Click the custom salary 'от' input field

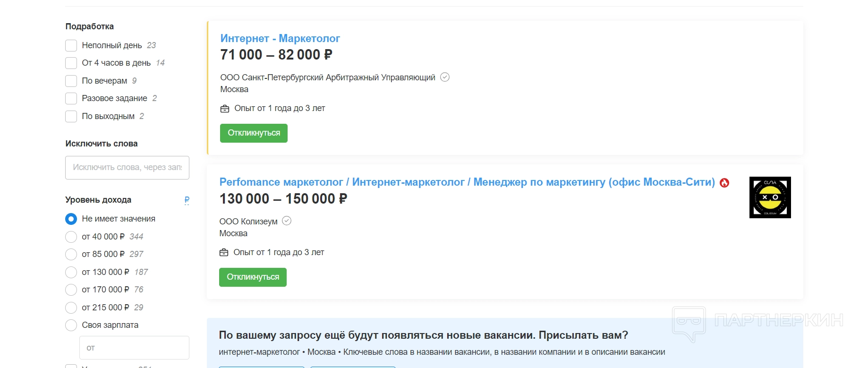pyautogui.click(x=134, y=348)
